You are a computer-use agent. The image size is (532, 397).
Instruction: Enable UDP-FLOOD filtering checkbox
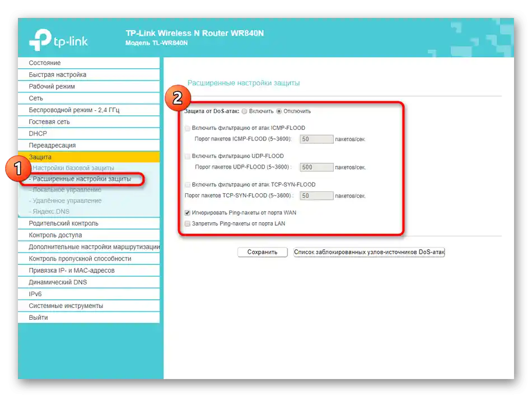click(x=187, y=156)
